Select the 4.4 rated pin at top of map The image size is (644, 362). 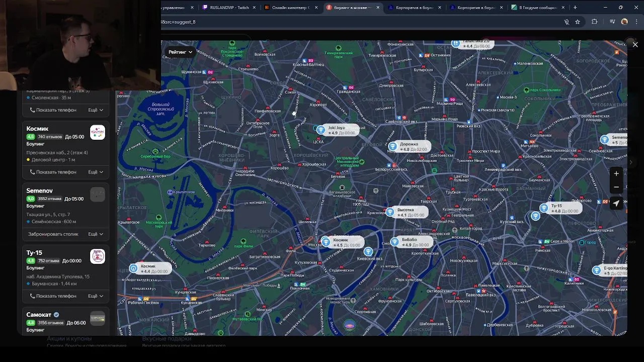point(456,44)
